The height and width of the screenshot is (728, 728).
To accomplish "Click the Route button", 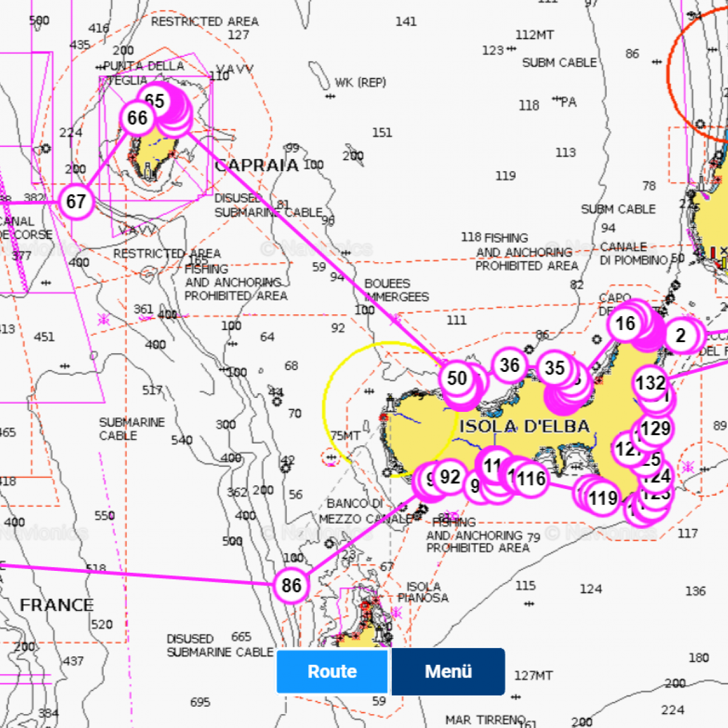I will click(332, 671).
